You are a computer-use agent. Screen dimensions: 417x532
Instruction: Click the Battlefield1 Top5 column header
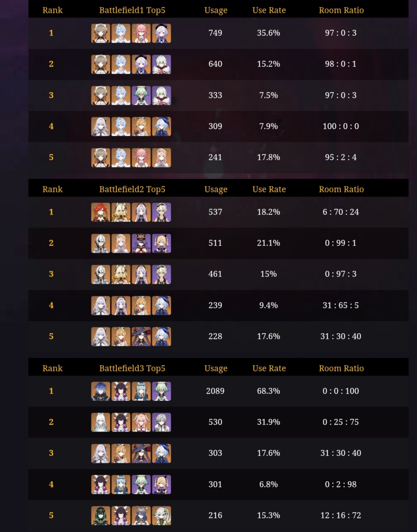click(132, 10)
